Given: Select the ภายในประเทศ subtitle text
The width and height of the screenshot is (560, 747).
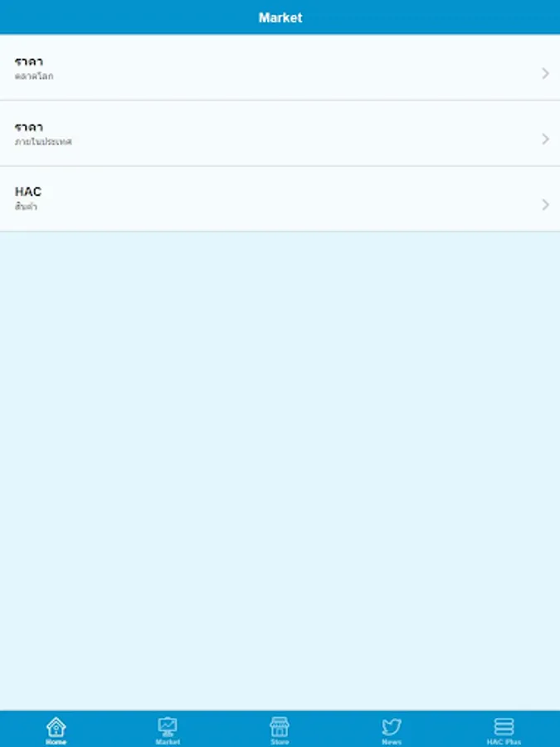Looking at the screenshot, I should coord(43,141).
